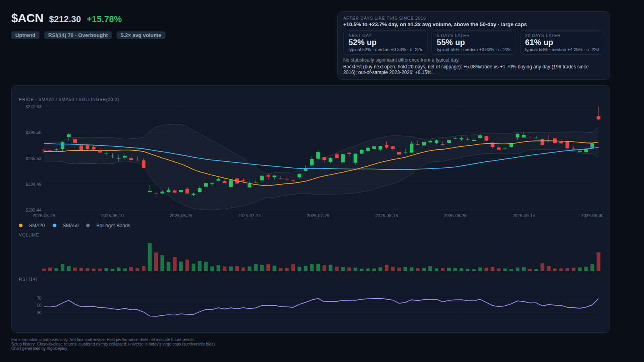Open the 5 DAYS LATER 55% up card
Screen dimensions: 644x362
coord(473,42)
